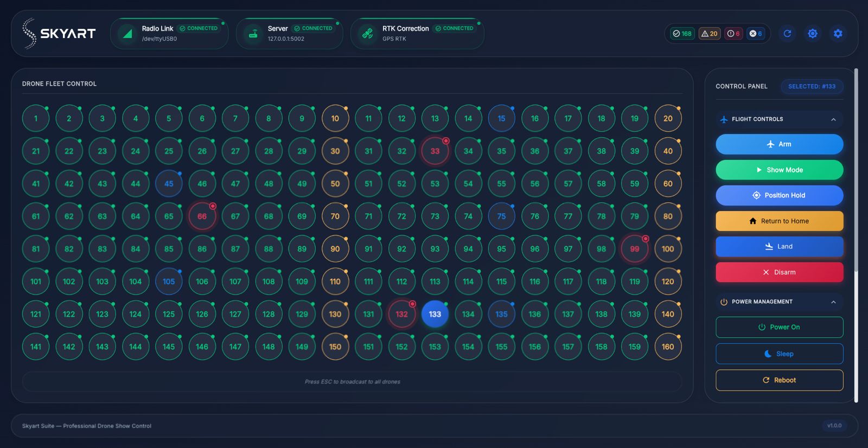Select drone 130

(335, 313)
